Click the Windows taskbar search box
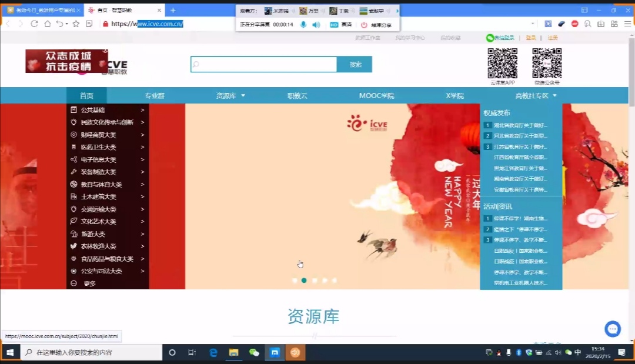This screenshot has width=635, height=364. (91, 352)
